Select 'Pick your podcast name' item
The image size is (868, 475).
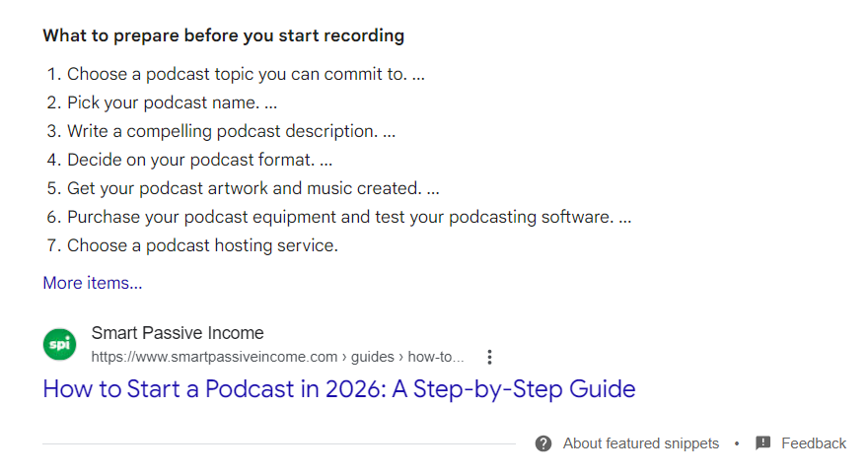(173, 102)
